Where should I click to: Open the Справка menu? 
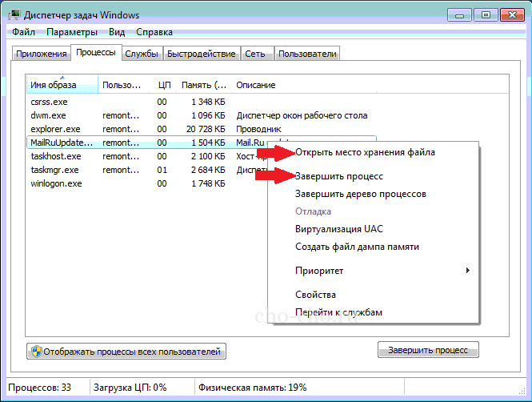(153, 32)
